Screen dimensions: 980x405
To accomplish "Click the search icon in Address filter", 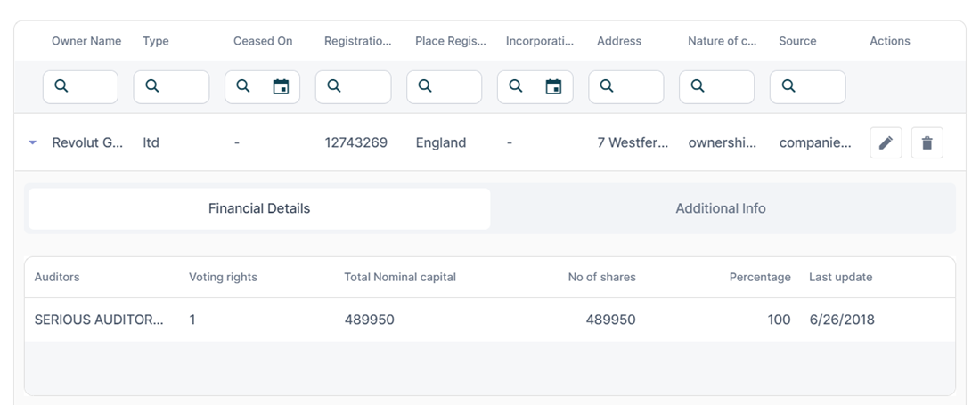I will (x=607, y=86).
